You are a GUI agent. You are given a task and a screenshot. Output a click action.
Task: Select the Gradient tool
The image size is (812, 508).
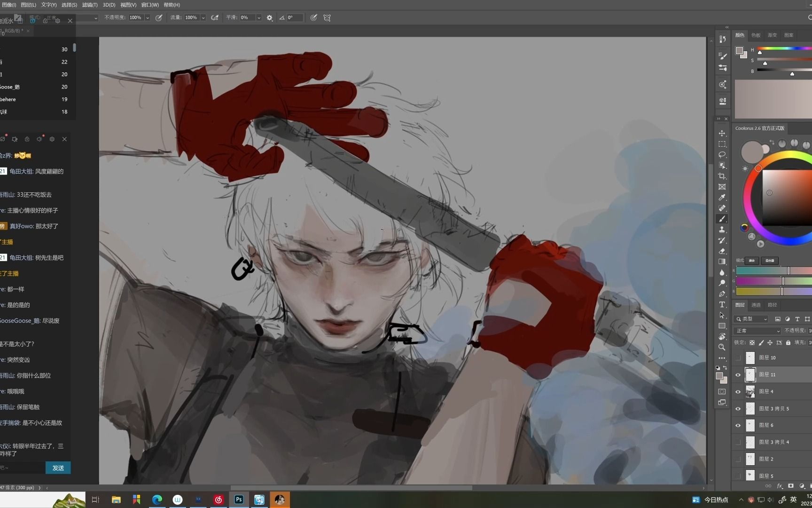(722, 262)
